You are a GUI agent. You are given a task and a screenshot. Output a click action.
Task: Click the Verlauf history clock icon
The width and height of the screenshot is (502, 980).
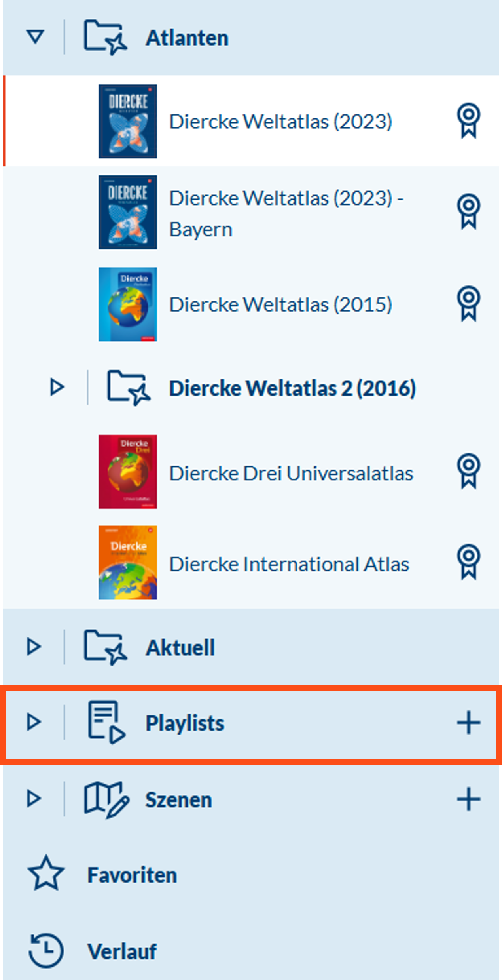[x=45, y=950]
